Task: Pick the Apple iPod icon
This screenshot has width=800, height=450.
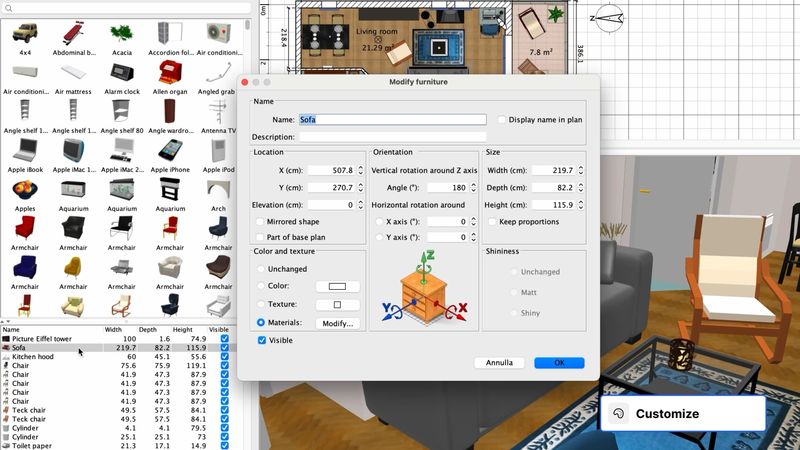Action: coord(218,150)
